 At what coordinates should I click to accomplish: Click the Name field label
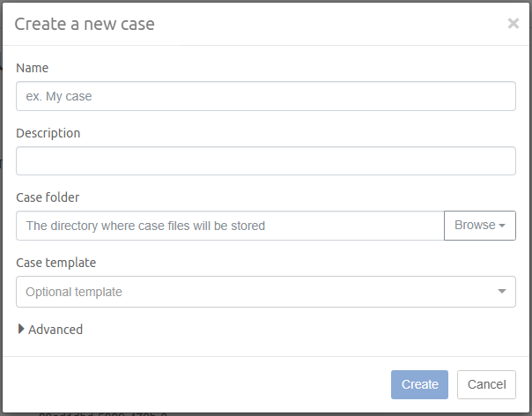click(33, 68)
